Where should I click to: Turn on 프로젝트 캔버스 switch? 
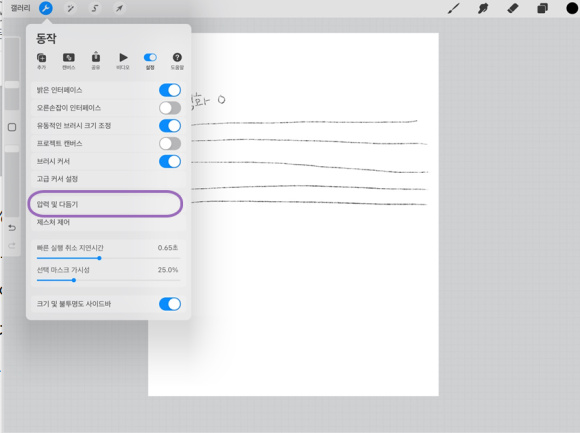point(170,143)
